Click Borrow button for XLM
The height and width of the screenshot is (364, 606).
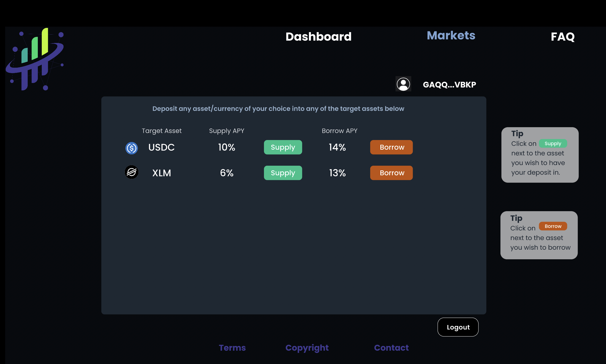click(x=391, y=173)
